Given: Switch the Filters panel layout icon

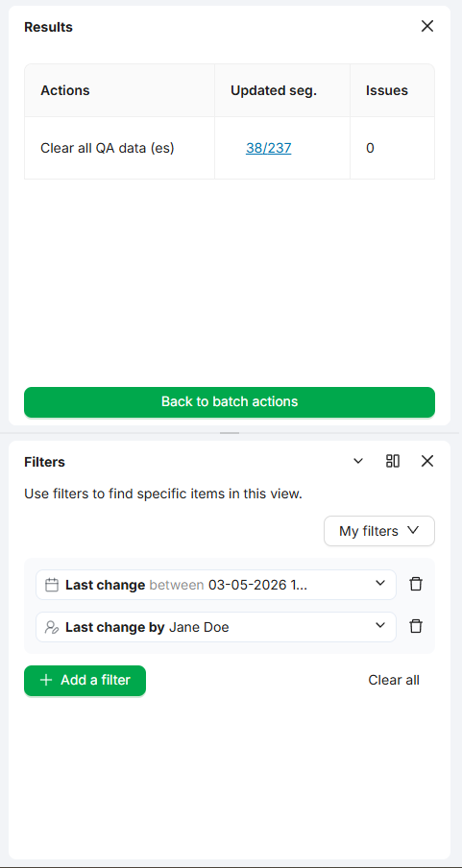Looking at the screenshot, I should [393, 461].
